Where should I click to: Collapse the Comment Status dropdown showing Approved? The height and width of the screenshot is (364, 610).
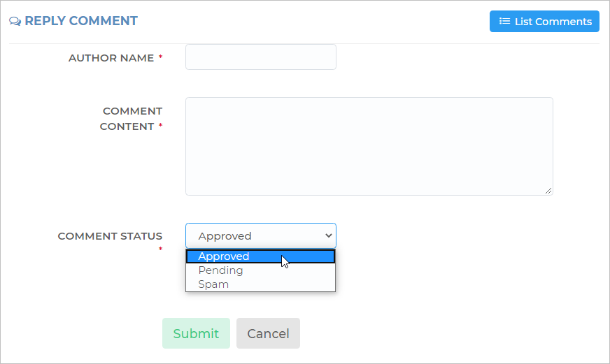pos(261,236)
